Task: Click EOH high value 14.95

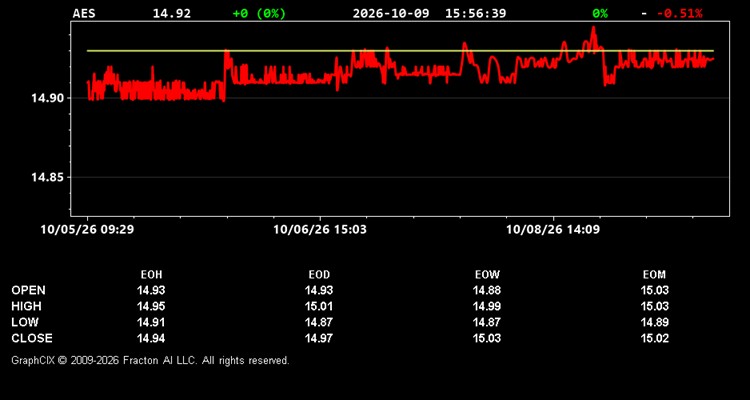Action: [x=151, y=306]
